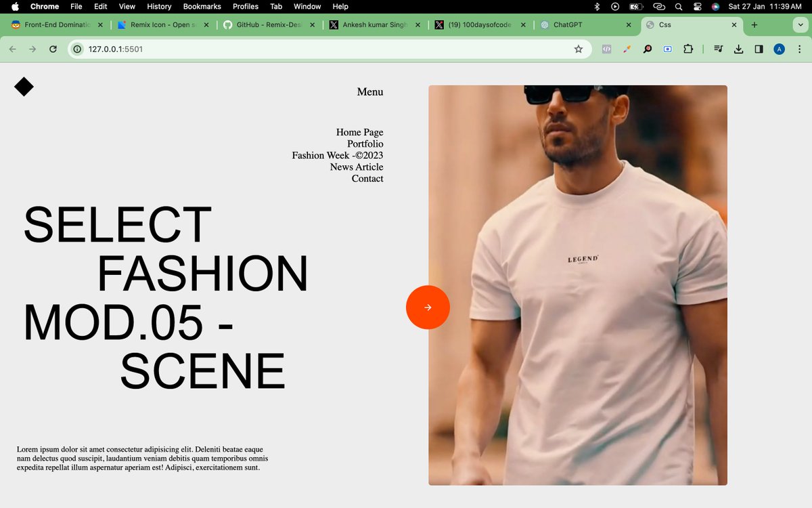Open the Chrome app menu
Screen dimensions: 812x508
[45, 6]
